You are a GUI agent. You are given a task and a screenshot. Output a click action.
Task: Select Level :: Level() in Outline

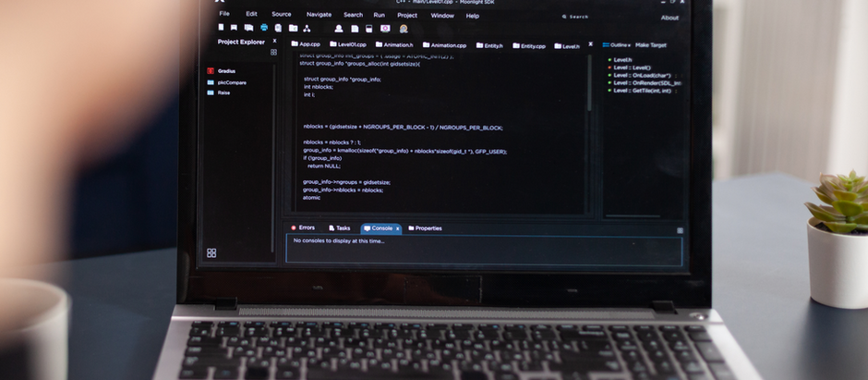tap(633, 67)
